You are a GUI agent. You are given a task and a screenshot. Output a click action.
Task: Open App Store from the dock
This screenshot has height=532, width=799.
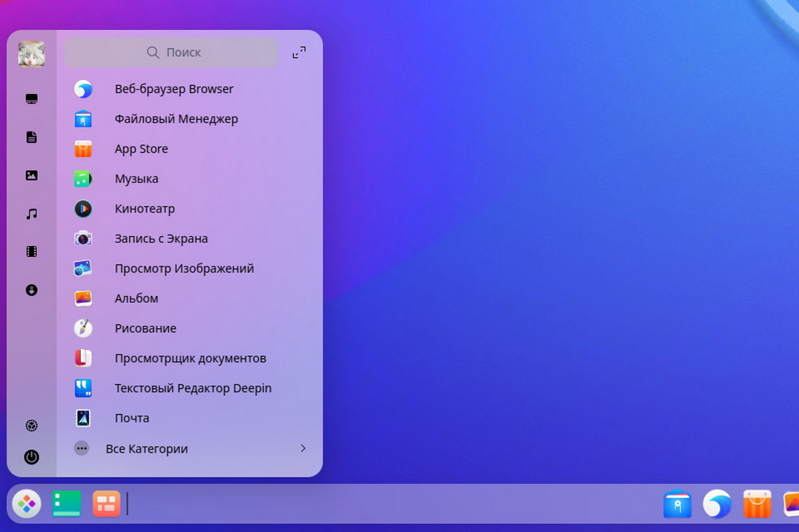coord(757,504)
